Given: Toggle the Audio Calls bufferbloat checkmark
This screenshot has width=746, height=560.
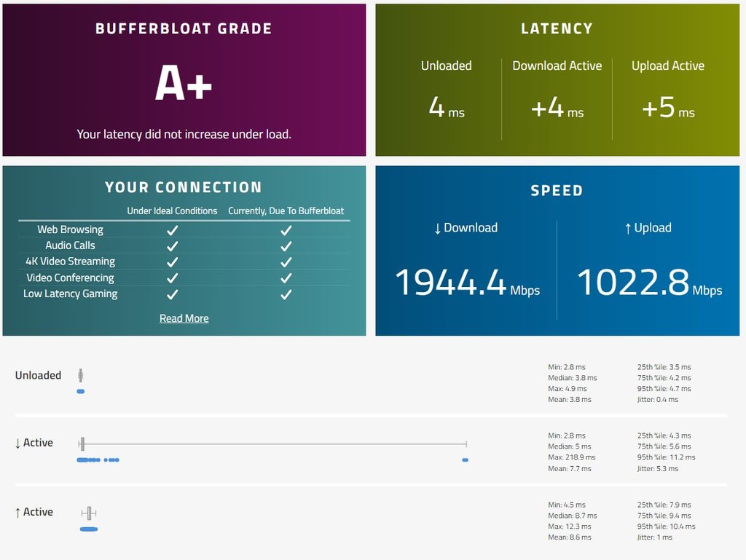Looking at the screenshot, I should [x=286, y=245].
